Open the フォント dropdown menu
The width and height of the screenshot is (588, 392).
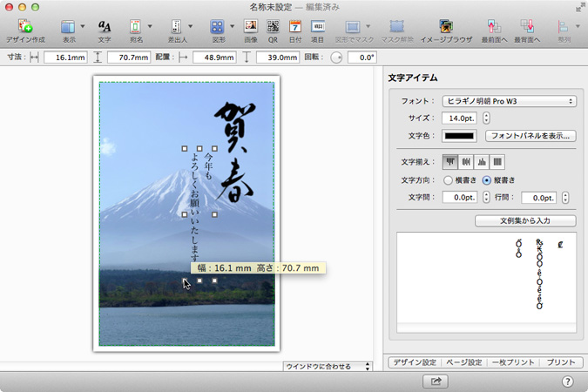coord(509,101)
